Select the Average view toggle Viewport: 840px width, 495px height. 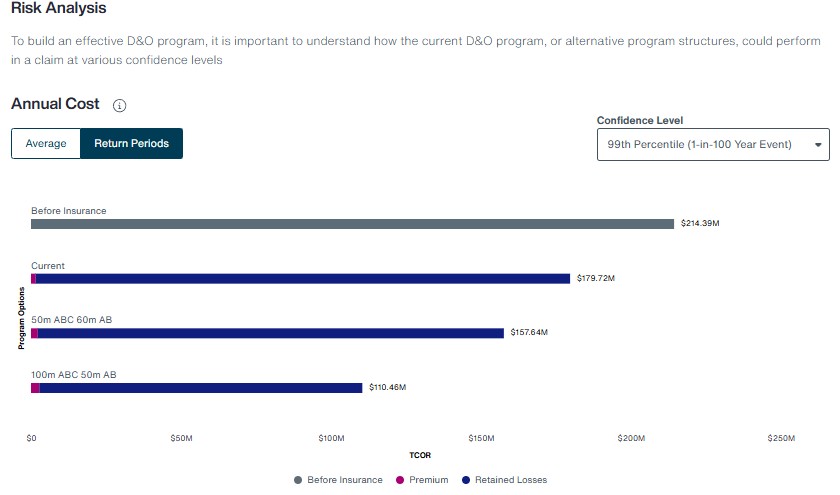tap(46, 144)
